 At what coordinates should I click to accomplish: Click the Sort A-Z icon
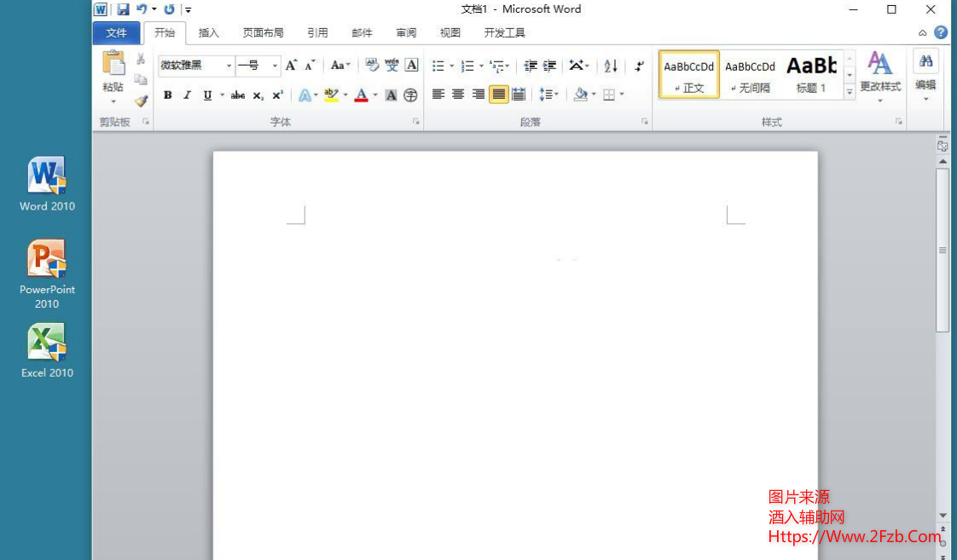tap(611, 66)
